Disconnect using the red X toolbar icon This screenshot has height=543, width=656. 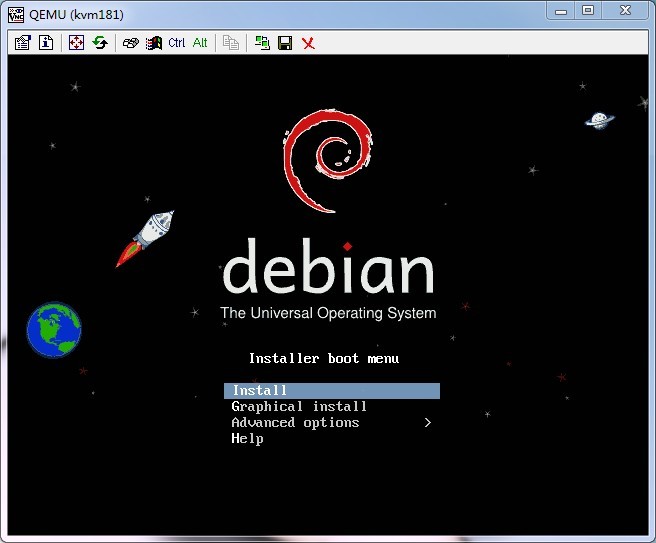308,42
